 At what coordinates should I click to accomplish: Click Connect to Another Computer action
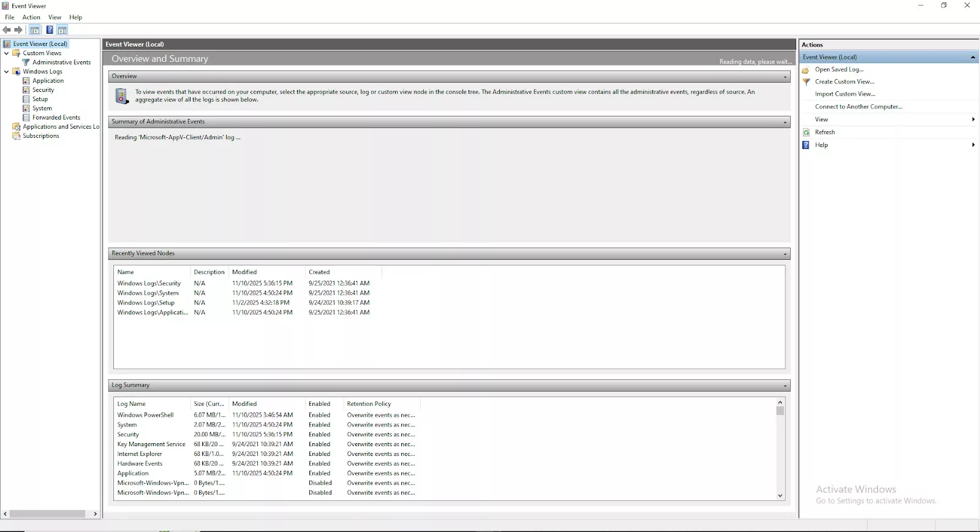(x=858, y=107)
